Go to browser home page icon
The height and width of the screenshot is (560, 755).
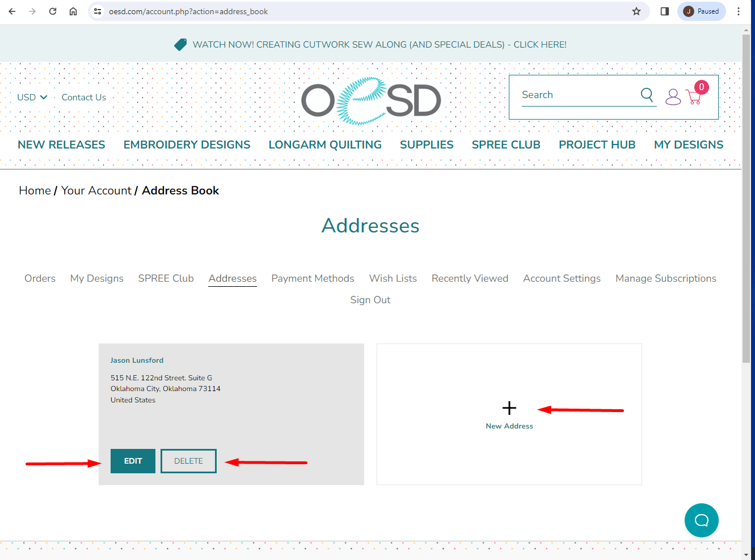click(73, 11)
